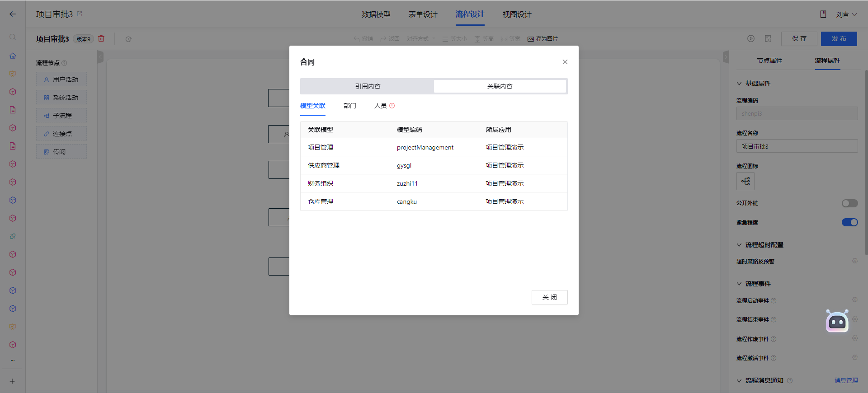Select the 用户活动 node type
Image resolution: width=868 pixels, height=393 pixels.
tap(61, 80)
